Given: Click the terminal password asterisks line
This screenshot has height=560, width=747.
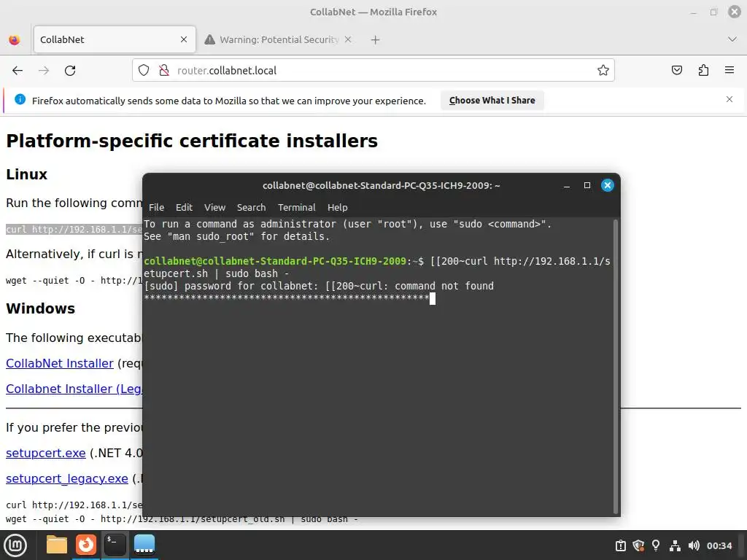Looking at the screenshot, I should coord(287,298).
